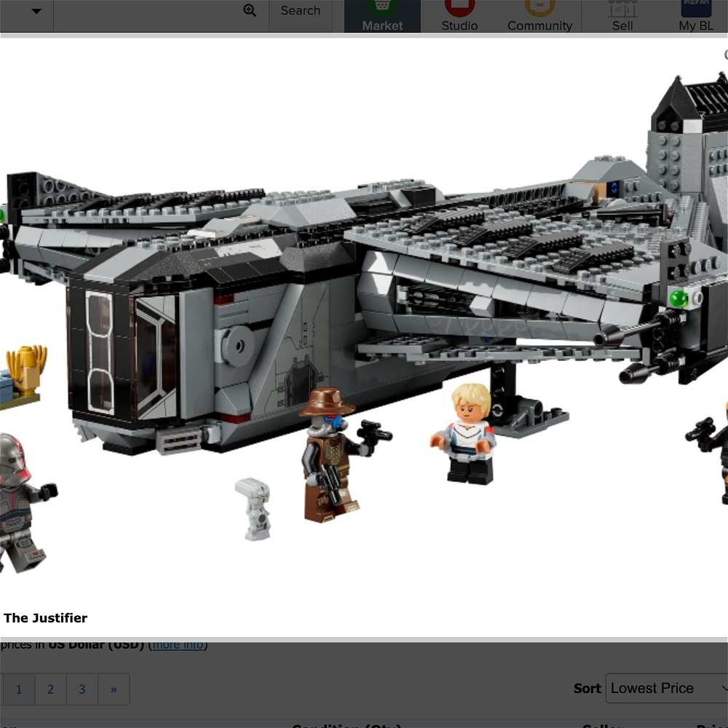The image size is (728, 728).
Task: Open the Studio icon in navigation
Action: coord(459,16)
